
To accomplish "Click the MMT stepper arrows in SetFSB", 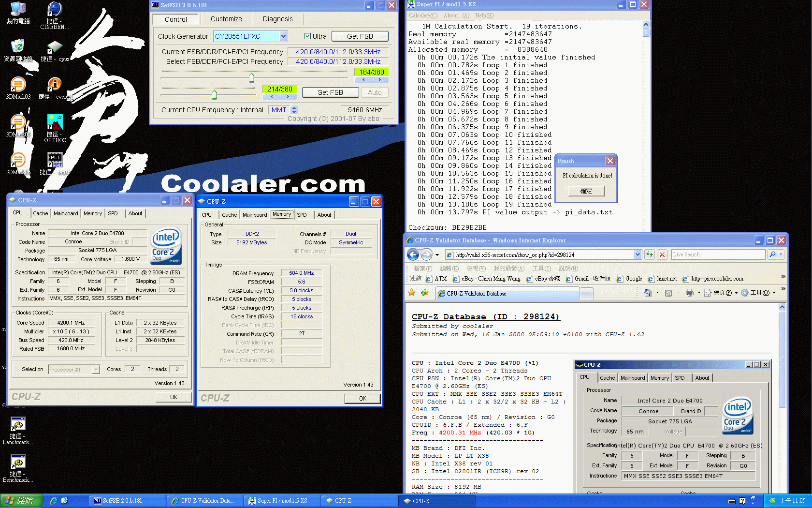I will point(294,110).
